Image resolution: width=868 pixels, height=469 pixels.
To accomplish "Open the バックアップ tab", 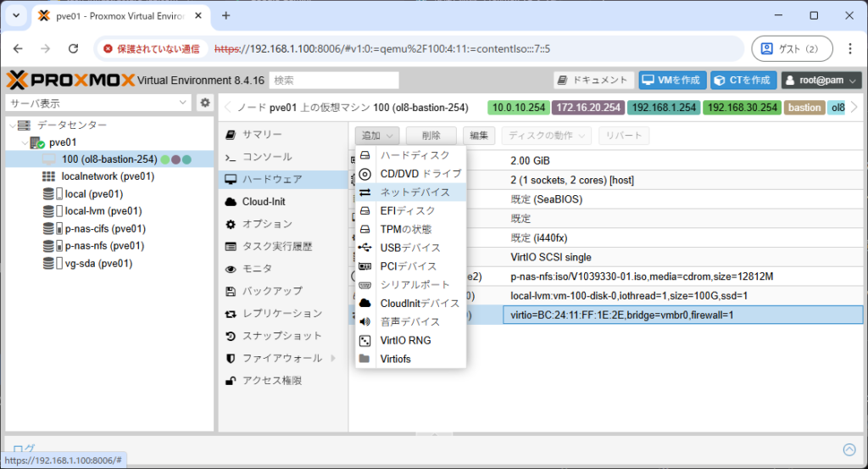I will click(283, 291).
